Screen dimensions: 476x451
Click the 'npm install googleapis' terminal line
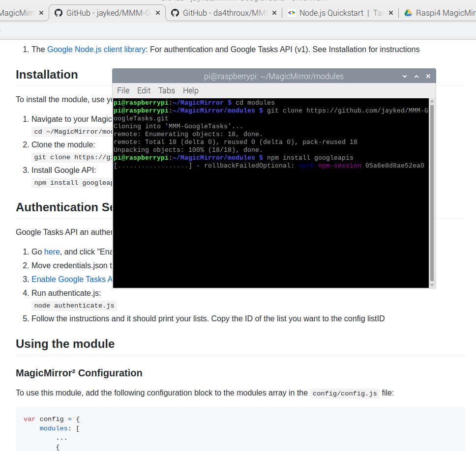click(x=234, y=158)
